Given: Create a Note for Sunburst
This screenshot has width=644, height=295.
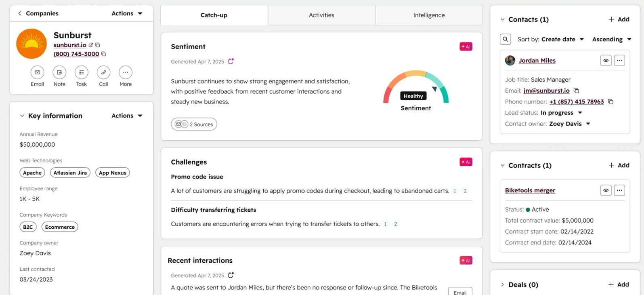Looking at the screenshot, I should point(59,72).
